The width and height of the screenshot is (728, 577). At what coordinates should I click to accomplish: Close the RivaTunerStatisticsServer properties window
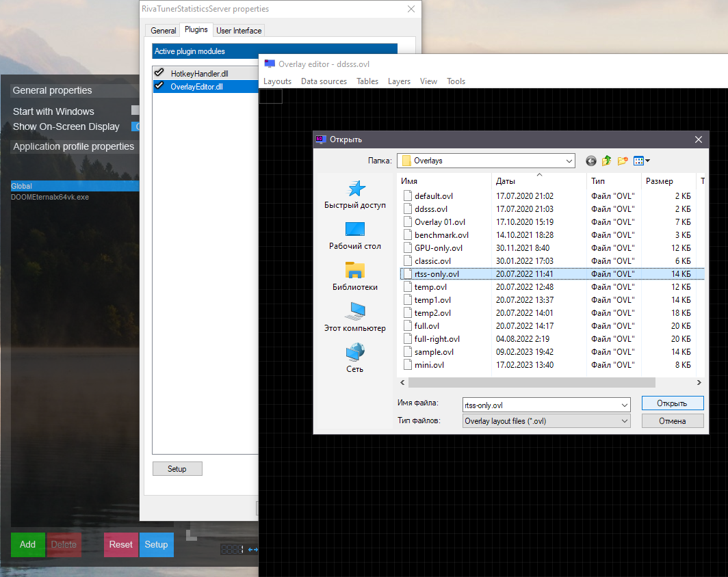click(411, 9)
